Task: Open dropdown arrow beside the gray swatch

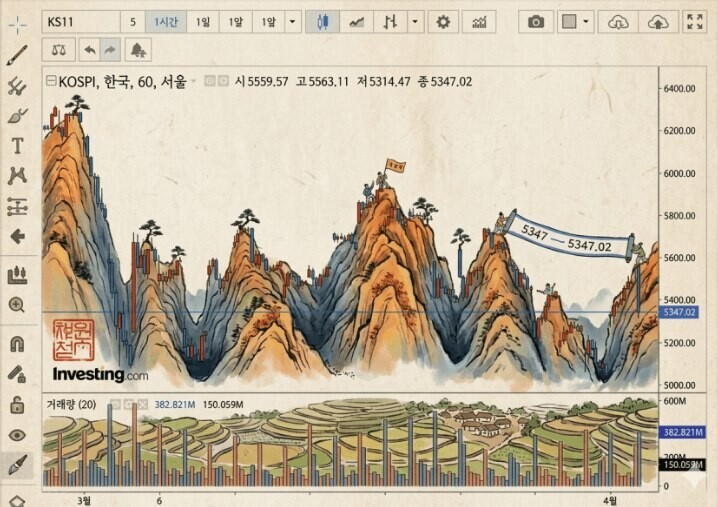Action: 586,22
